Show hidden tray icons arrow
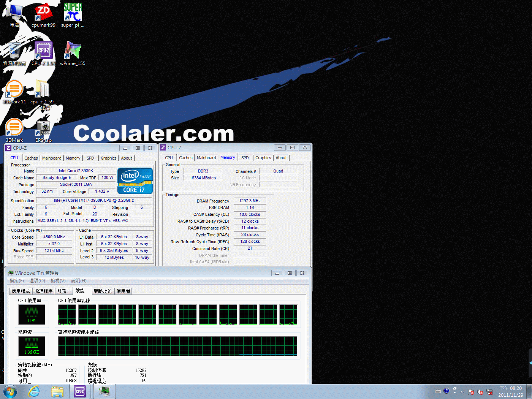The height and width of the screenshot is (399, 532). (x=462, y=391)
